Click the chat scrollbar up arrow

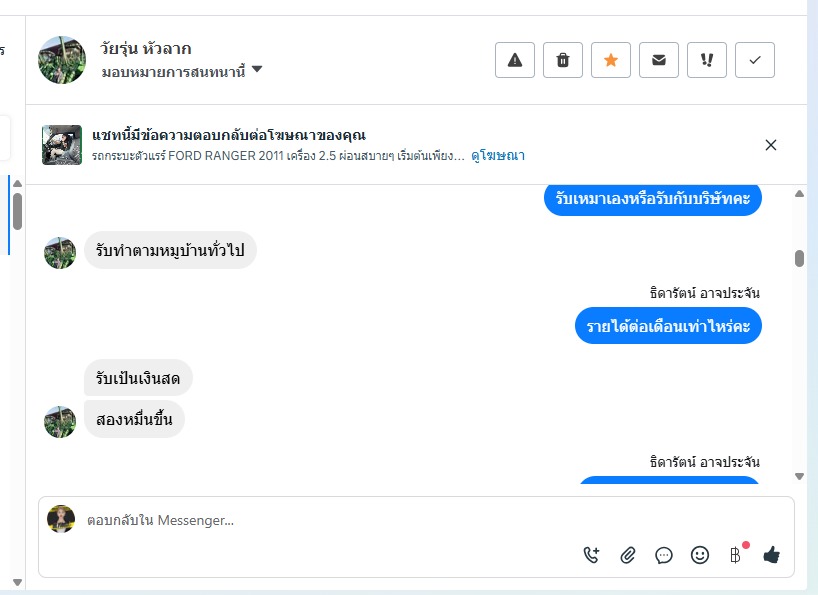click(799, 193)
